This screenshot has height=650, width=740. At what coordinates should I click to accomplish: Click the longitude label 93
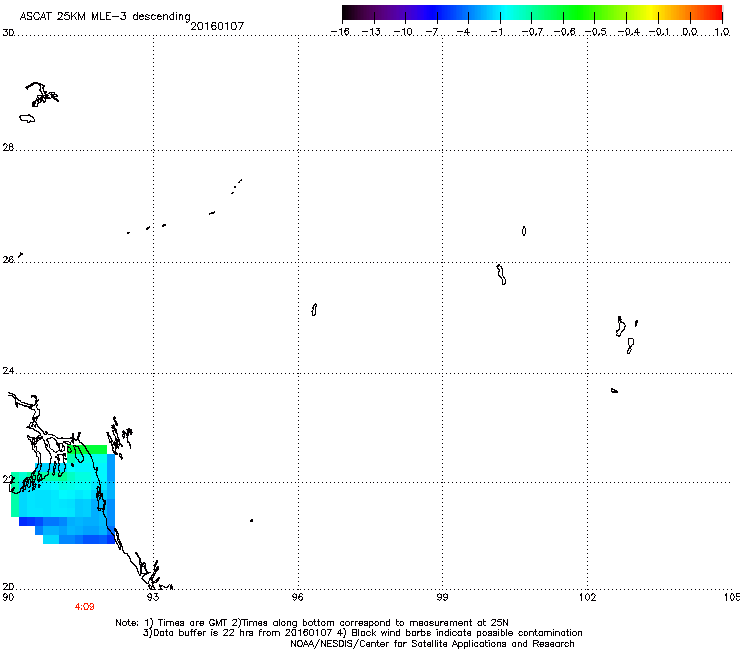[x=152, y=597]
